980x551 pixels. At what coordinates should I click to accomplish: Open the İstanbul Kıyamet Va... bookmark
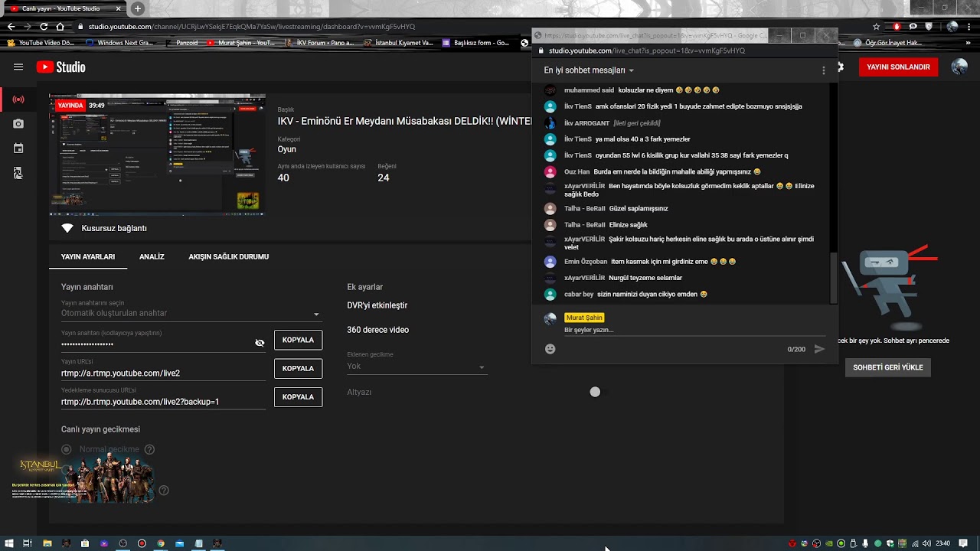[399, 43]
